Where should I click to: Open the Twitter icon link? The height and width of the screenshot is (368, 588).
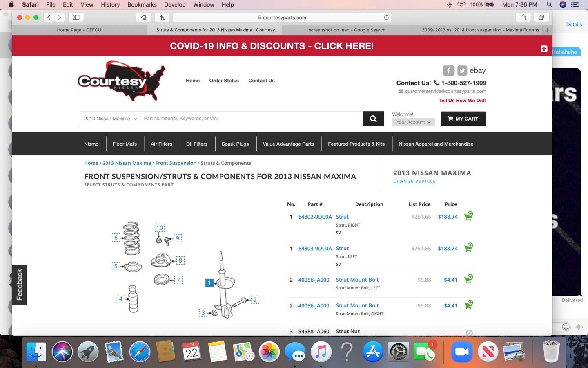(462, 70)
